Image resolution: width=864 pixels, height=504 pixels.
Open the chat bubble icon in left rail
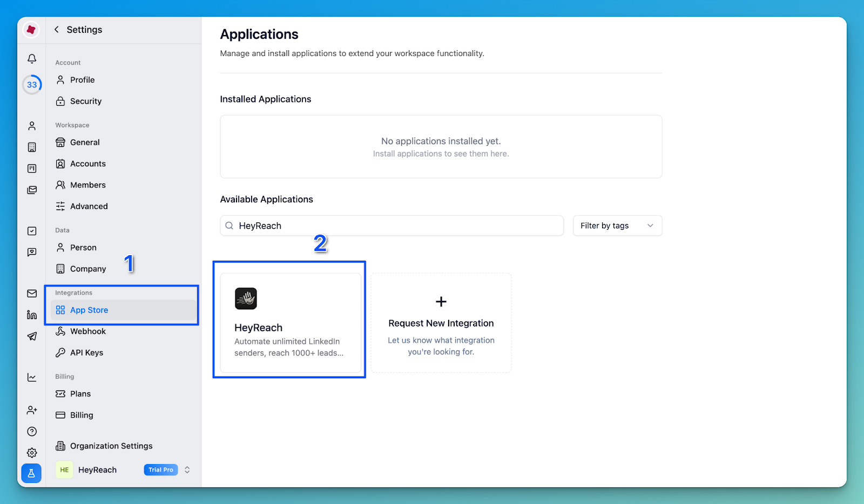[32, 252]
